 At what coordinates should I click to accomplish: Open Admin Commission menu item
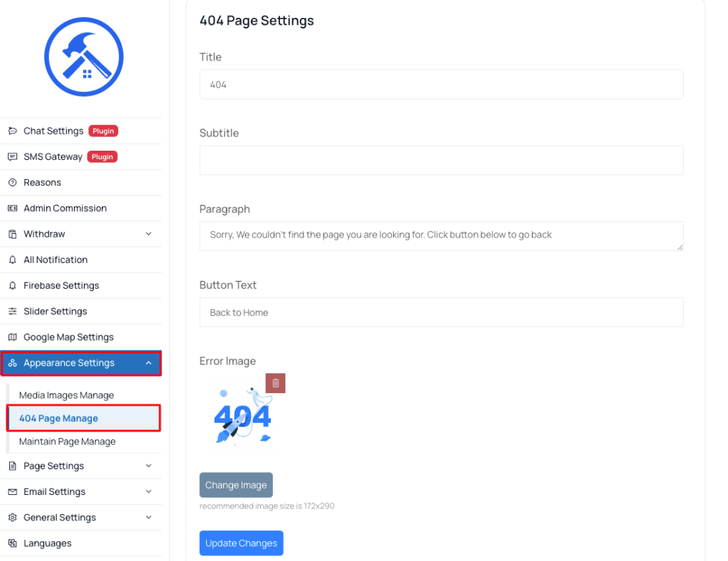[81, 208]
